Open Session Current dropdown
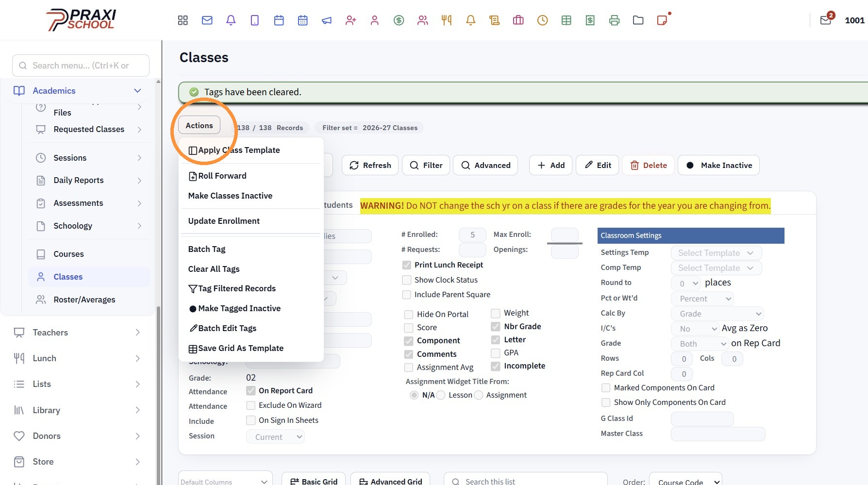The height and width of the screenshot is (485, 868). [x=275, y=437]
